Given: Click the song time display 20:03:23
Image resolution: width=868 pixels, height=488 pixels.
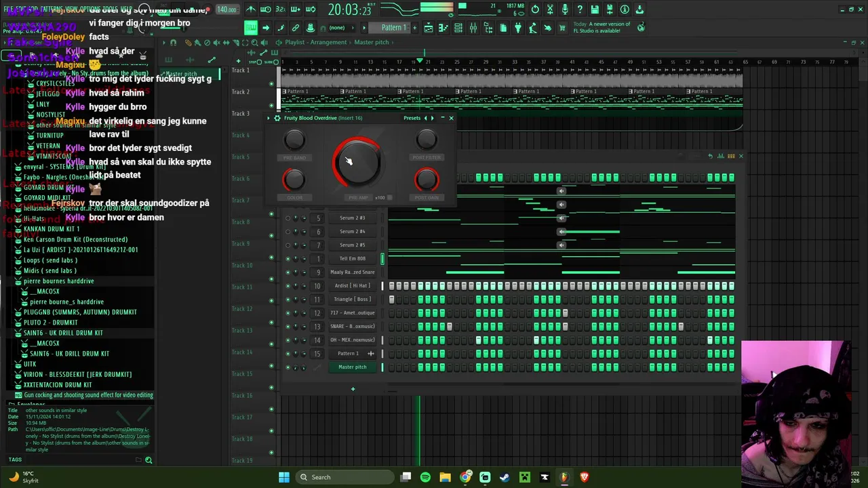Looking at the screenshot, I should pyautogui.click(x=350, y=10).
